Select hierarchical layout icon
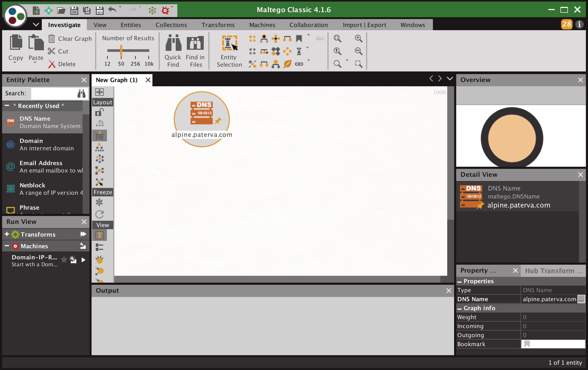The width and height of the screenshot is (588, 370). [x=99, y=147]
